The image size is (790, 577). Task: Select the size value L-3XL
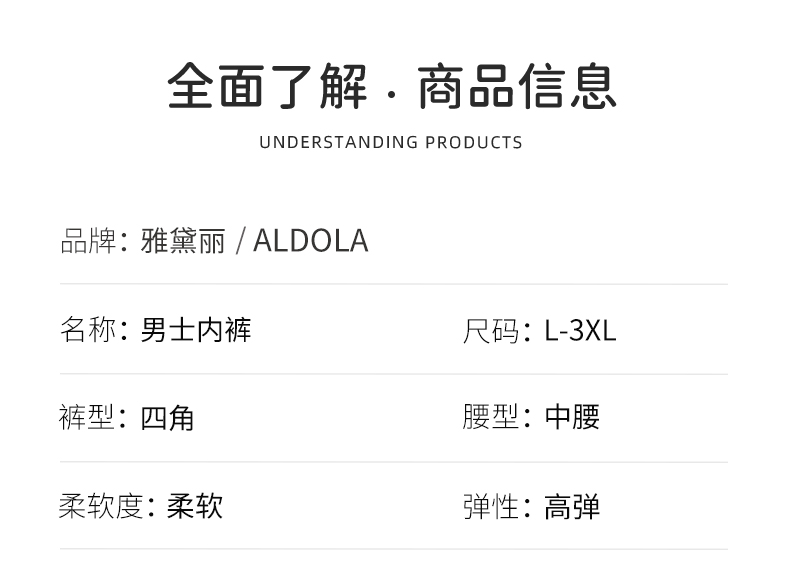pyautogui.click(x=580, y=330)
